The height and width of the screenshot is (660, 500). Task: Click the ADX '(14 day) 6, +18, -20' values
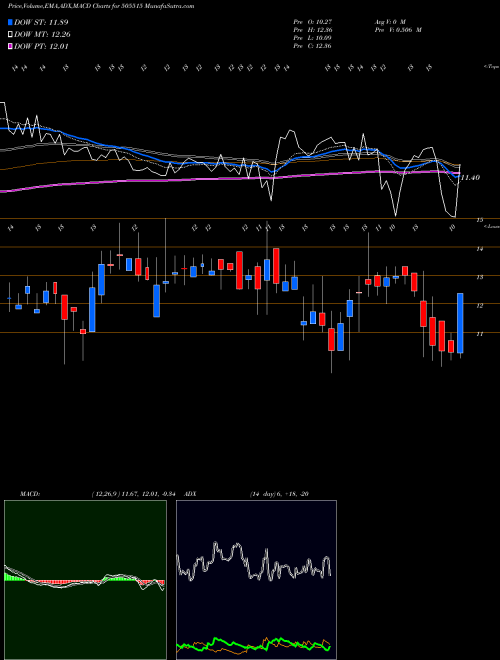(x=279, y=494)
